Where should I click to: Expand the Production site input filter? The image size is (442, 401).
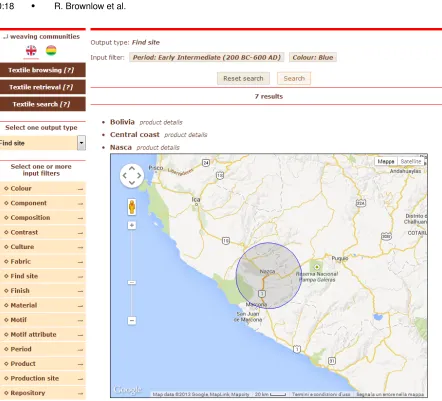coord(43,378)
